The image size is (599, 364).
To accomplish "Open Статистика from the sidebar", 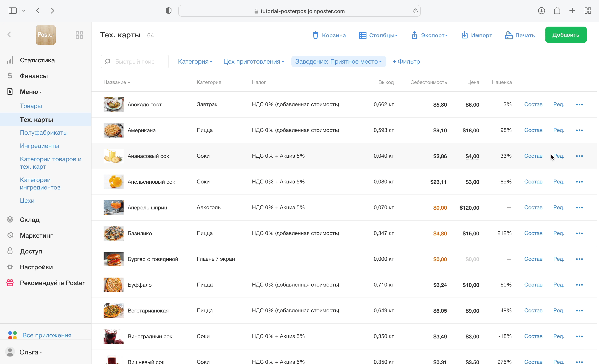I will point(37,60).
